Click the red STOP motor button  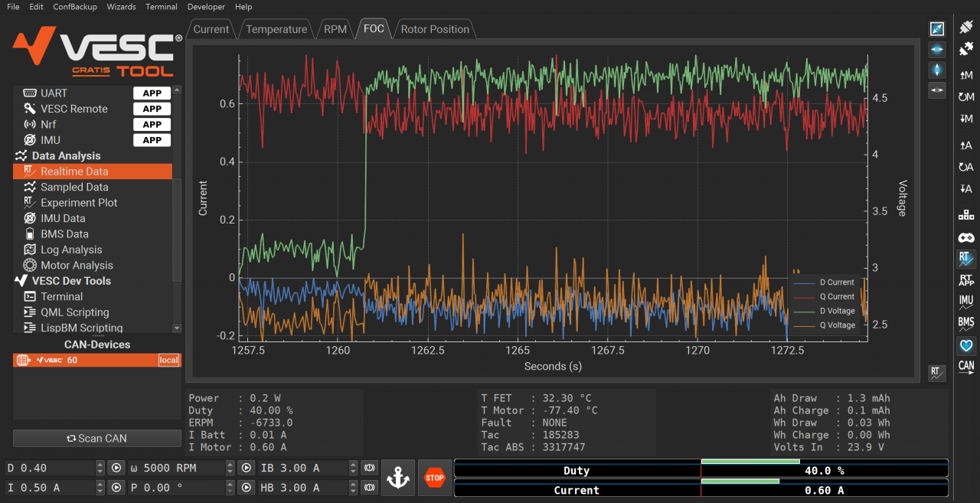point(434,478)
